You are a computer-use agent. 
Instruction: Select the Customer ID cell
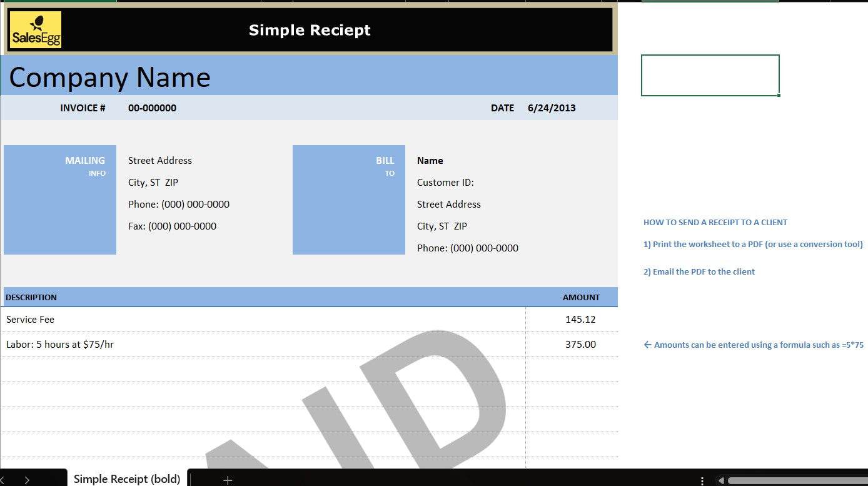tap(445, 183)
